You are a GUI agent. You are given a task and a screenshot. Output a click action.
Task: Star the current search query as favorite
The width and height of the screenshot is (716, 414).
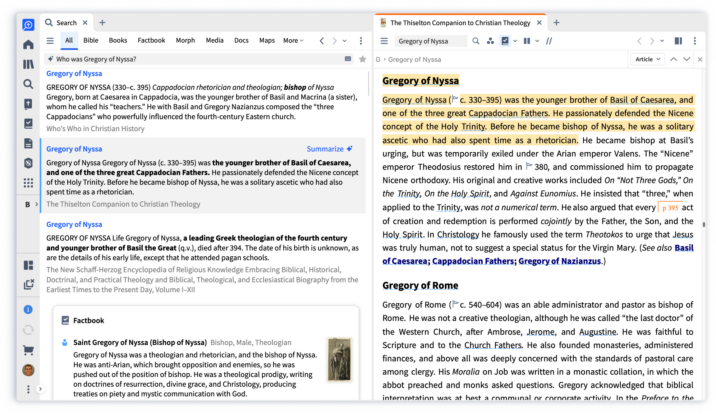[362, 60]
